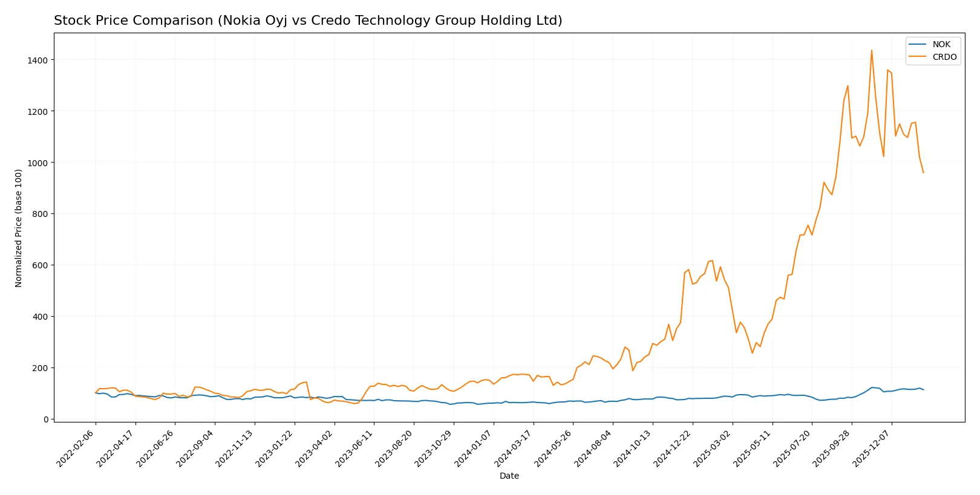
Task: Click the 600 y-axis tick label
Action: click(40, 265)
